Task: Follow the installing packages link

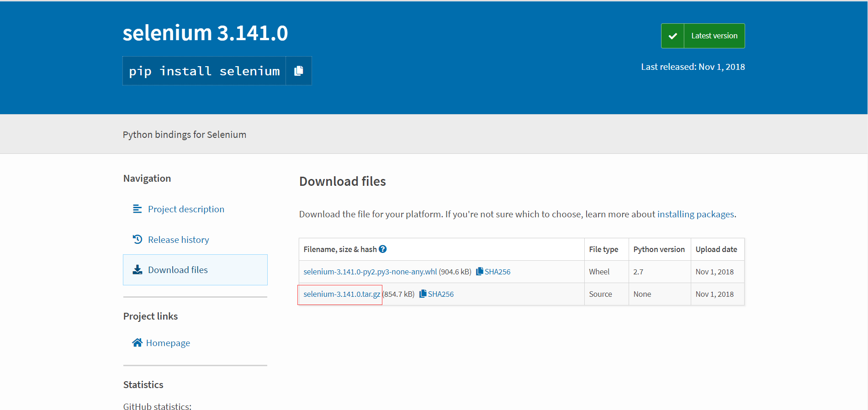Action: 695,214
